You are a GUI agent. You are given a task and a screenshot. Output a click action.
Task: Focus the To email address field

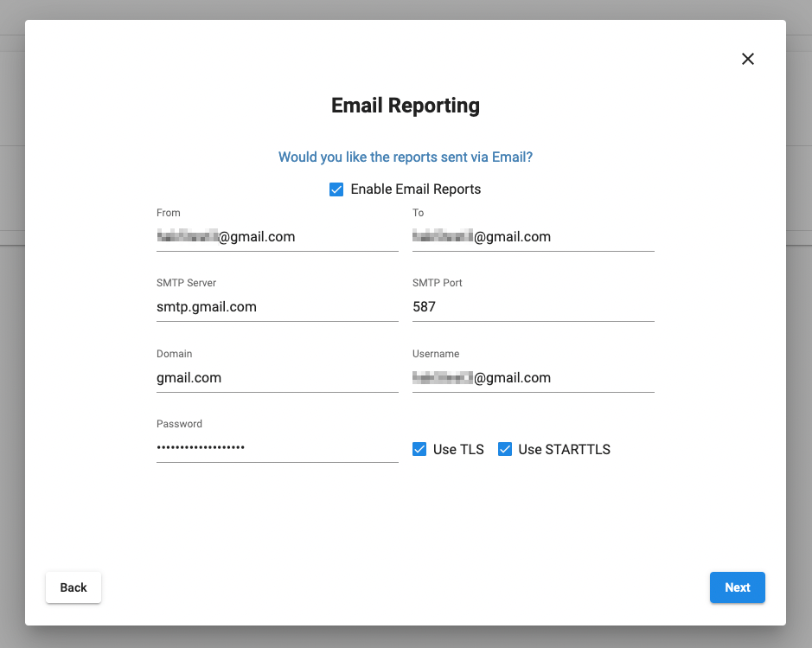coord(533,237)
